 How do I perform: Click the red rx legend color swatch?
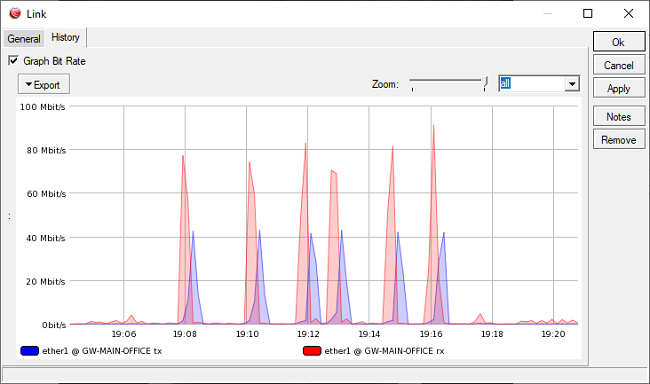312,351
